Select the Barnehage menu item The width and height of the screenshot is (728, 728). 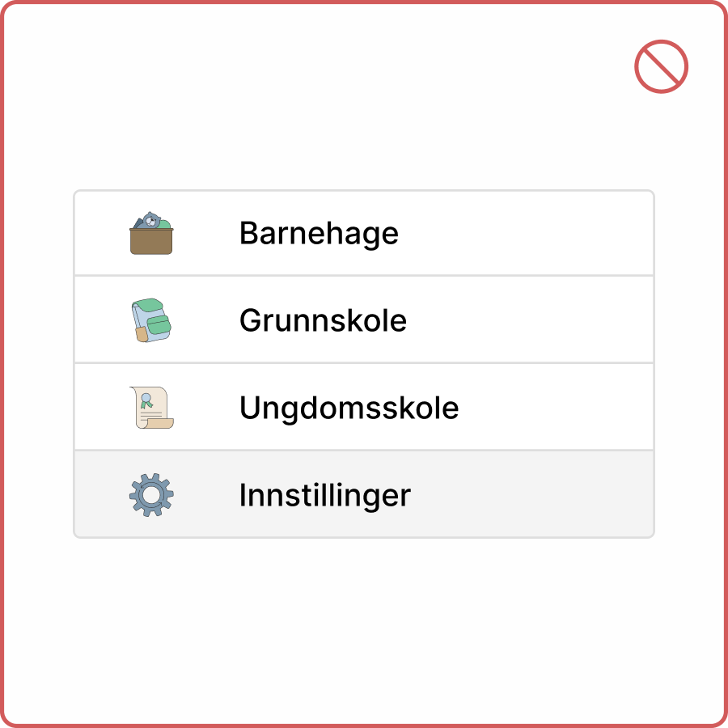pos(364,234)
